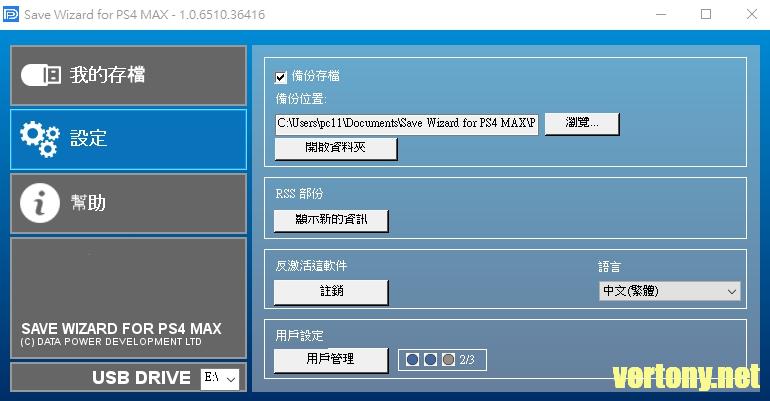This screenshot has width=770, height=401.
Task: Click the backup location path field
Action: [x=406, y=124]
